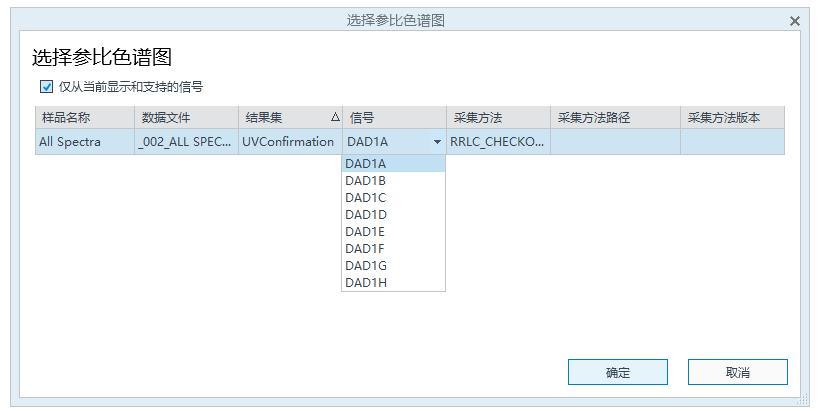Choose DAD1D signal option
The image size is (820, 411).
(x=393, y=215)
